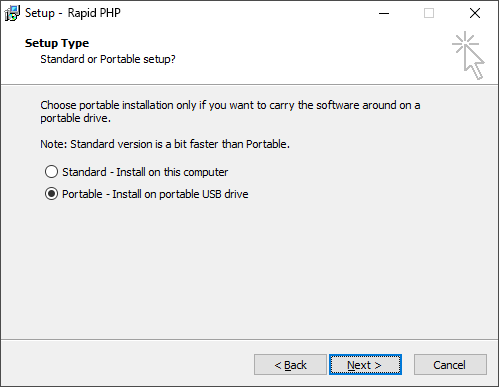This screenshot has height=387, width=499.
Task: Click the word 'Portable' in the second option
Action: (x=82, y=194)
